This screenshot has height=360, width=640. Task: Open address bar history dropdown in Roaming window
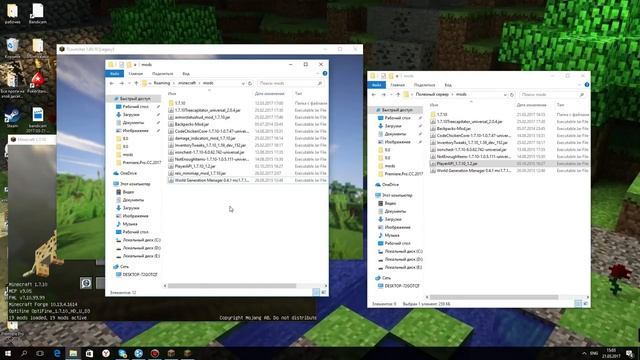243,83
